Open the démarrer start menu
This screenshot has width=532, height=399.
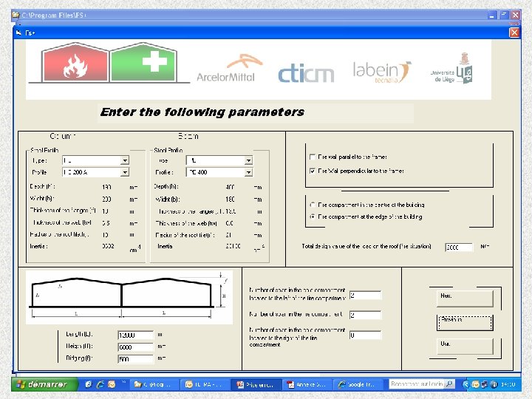tap(44, 384)
